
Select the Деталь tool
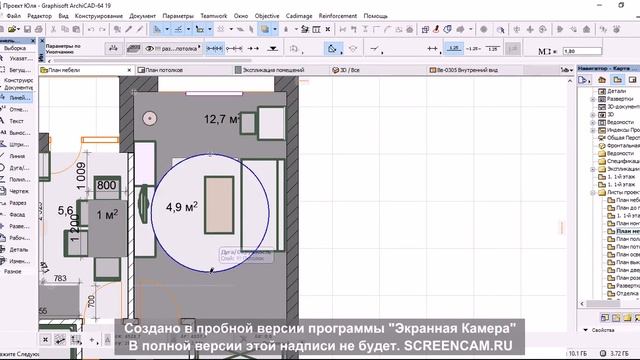tap(17, 249)
